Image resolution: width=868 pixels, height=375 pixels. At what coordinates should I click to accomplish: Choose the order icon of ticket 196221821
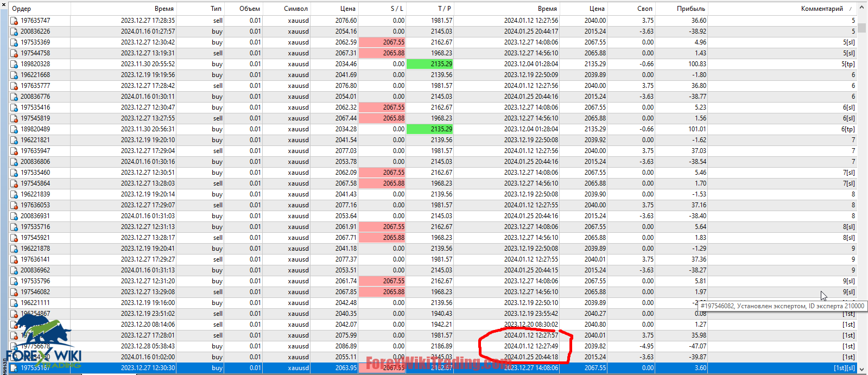pos(14,140)
